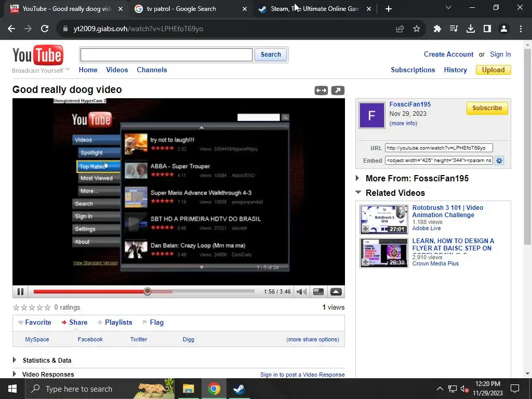This screenshot has width=532, height=399.
Task: Click the FossciFan195 channel avatar
Action: 372,115
